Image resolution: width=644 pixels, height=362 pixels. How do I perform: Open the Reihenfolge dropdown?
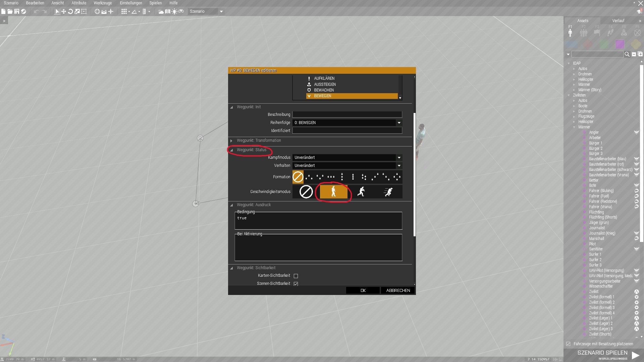[x=347, y=123]
